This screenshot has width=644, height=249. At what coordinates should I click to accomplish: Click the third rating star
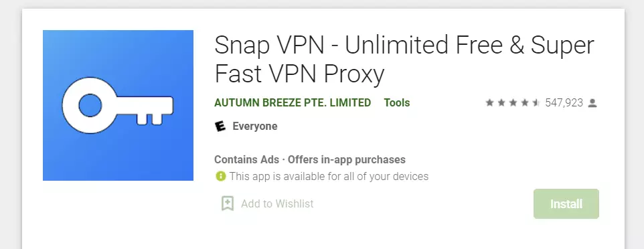pyautogui.click(x=513, y=102)
